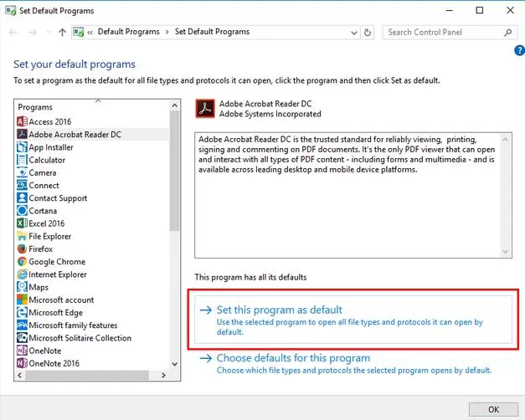
Task: Click the Excel 2016 icon
Action: click(x=22, y=223)
